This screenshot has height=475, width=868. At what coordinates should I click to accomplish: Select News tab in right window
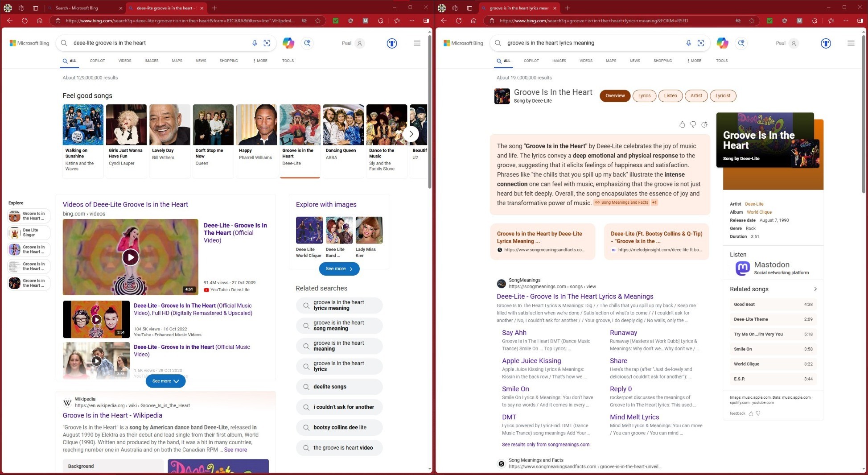(635, 61)
